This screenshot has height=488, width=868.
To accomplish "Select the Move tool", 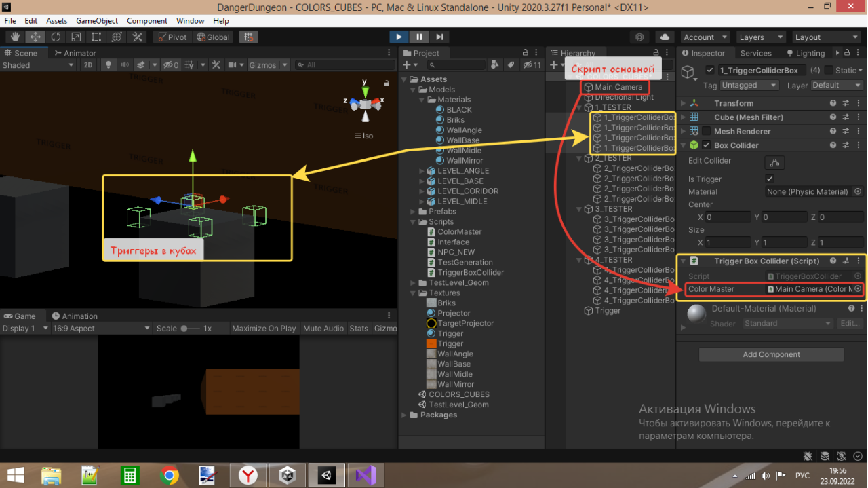I will (x=35, y=37).
